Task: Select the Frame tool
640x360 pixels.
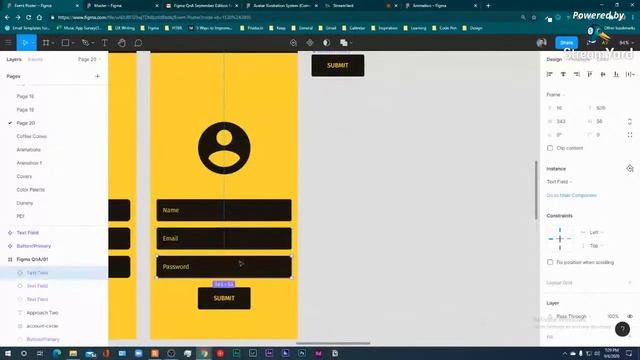Action: pyautogui.click(x=46, y=42)
